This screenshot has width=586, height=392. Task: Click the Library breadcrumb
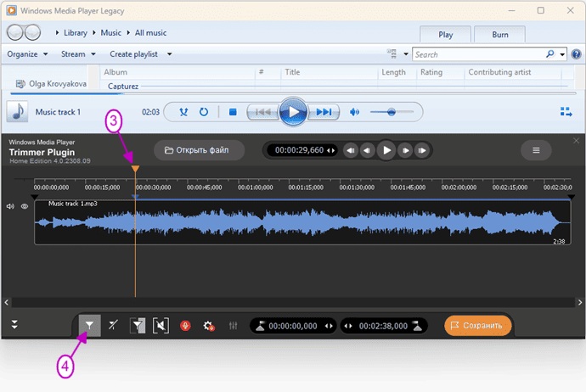tap(75, 33)
